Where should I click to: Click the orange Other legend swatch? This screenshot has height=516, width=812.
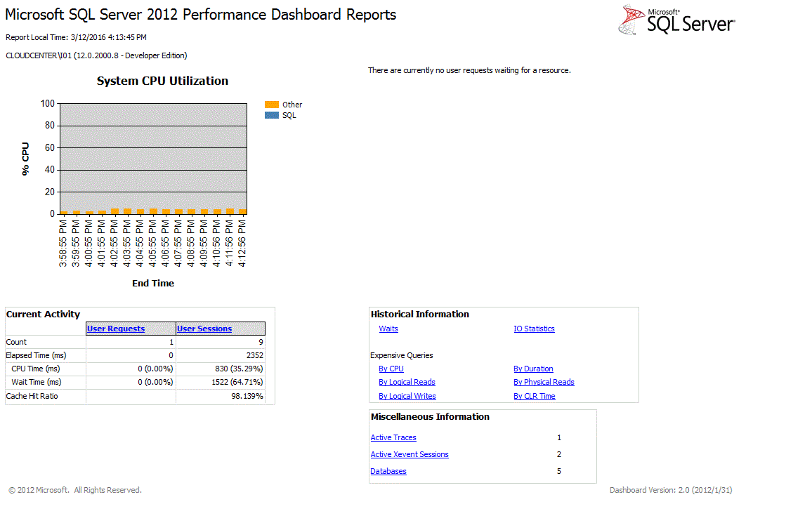click(271, 105)
